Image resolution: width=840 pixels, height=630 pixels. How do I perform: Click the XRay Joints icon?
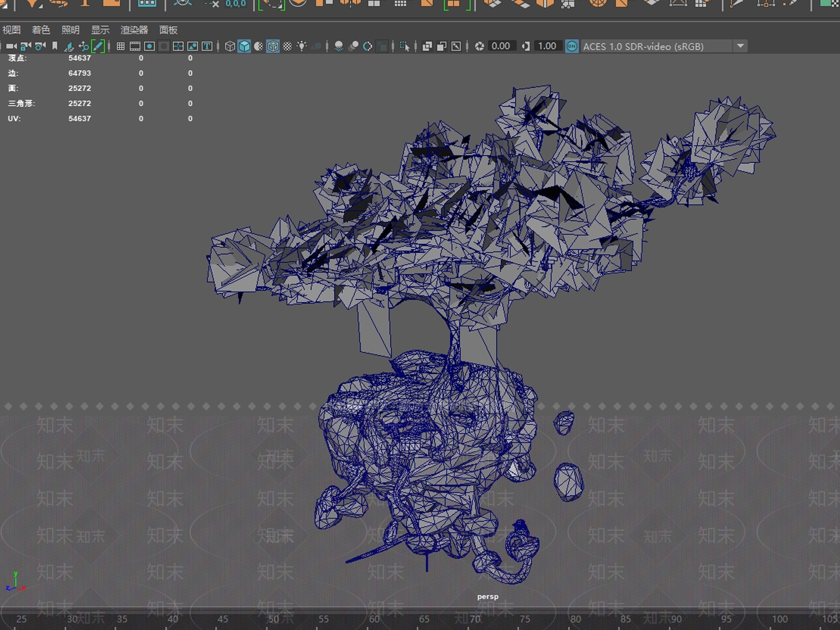click(x=456, y=46)
